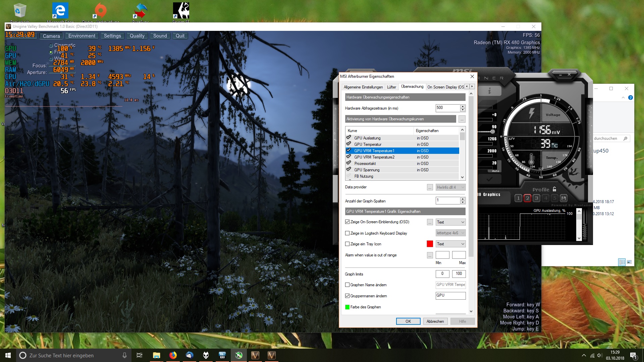Switch to the Lüfter tab
The width and height of the screenshot is (644, 362).
point(391,87)
